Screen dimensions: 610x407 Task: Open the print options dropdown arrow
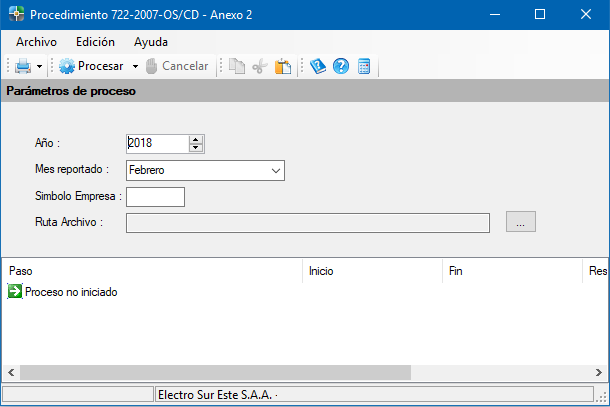pos(39,67)
